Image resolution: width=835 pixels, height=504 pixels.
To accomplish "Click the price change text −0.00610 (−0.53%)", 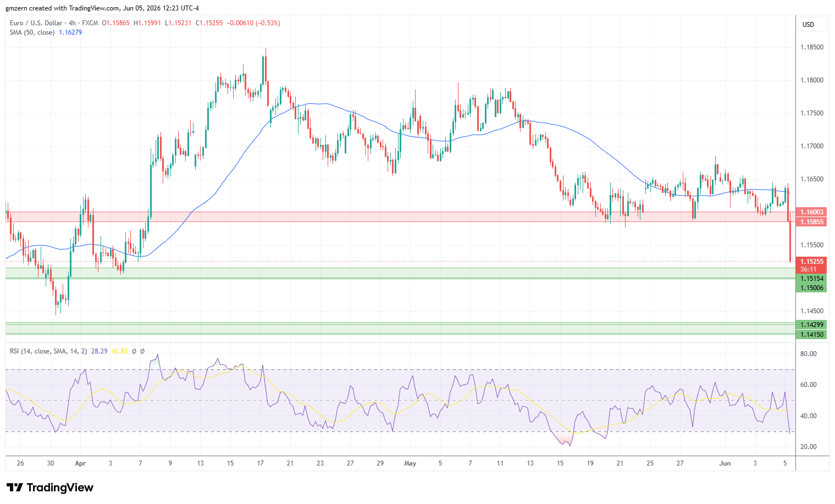I will coord(254,23).
